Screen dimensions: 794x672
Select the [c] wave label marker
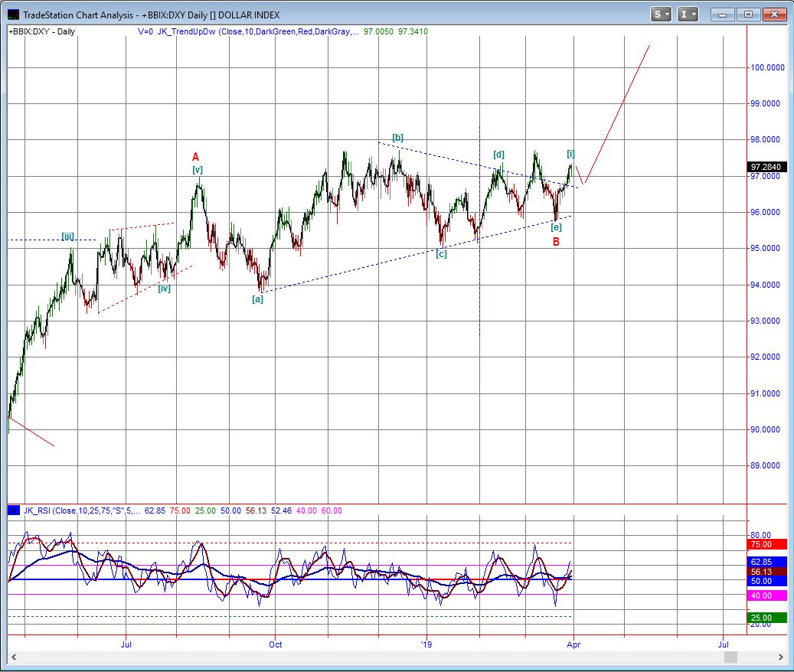(x=441, y=254)
